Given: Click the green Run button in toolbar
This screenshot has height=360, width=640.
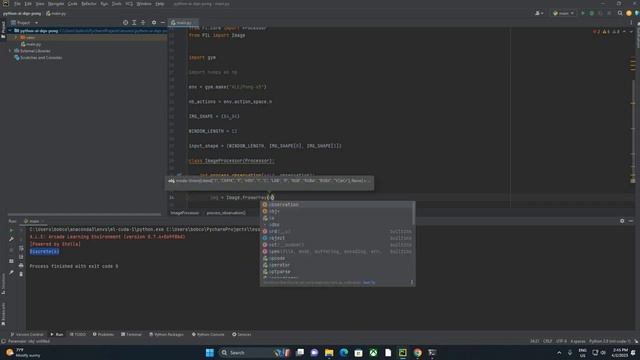Looking at the screenshot, I should (x=583, y=13).
